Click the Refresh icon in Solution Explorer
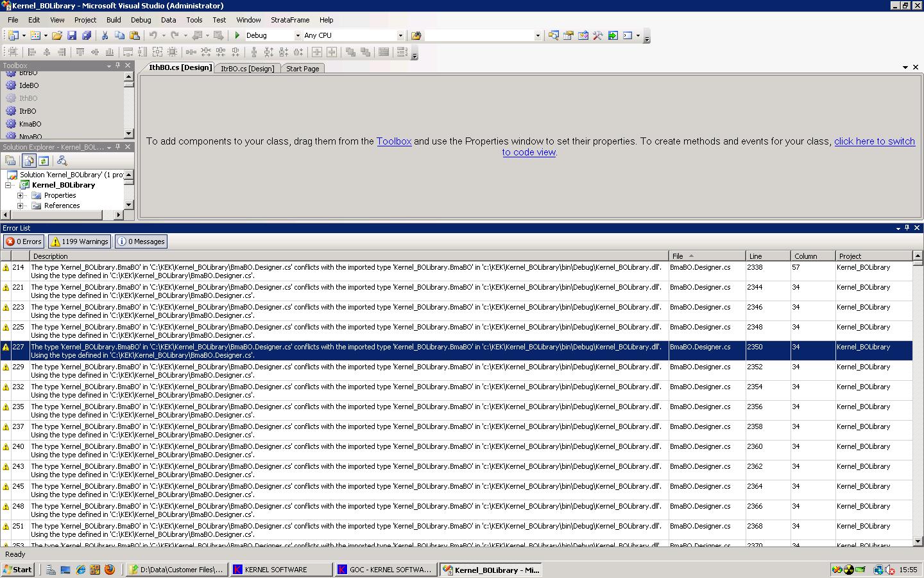924x578 pixels. [44, 161]
